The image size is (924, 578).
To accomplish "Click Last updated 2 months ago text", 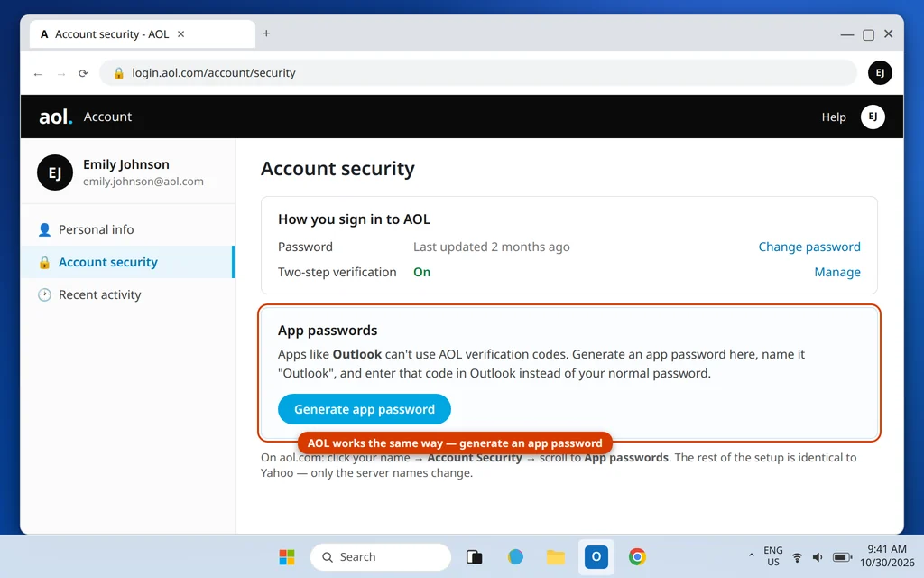I will point(492,247).
